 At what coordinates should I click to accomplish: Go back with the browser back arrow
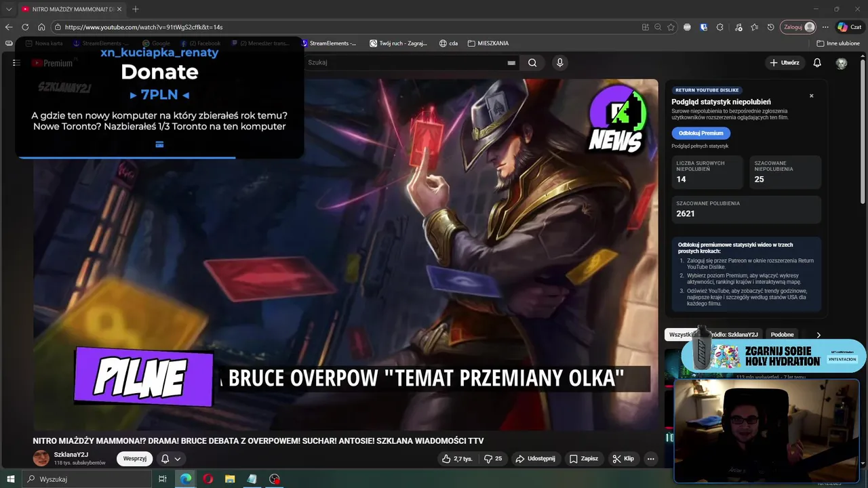point(9,27)
